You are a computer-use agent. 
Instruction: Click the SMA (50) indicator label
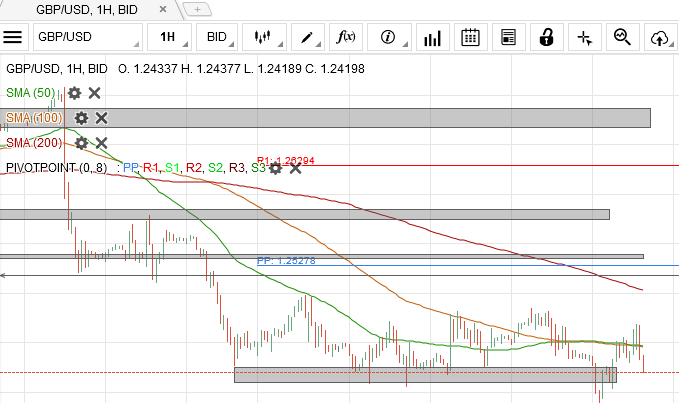(x=31, y=93)
